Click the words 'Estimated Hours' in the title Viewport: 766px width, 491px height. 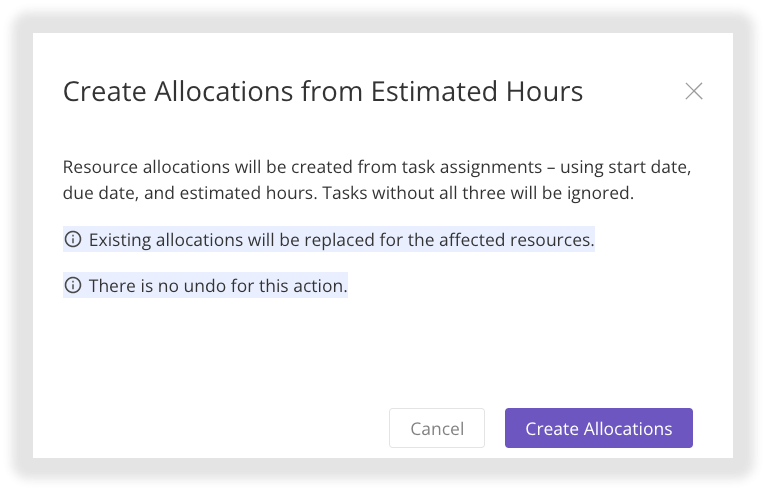tap(477, 91)
